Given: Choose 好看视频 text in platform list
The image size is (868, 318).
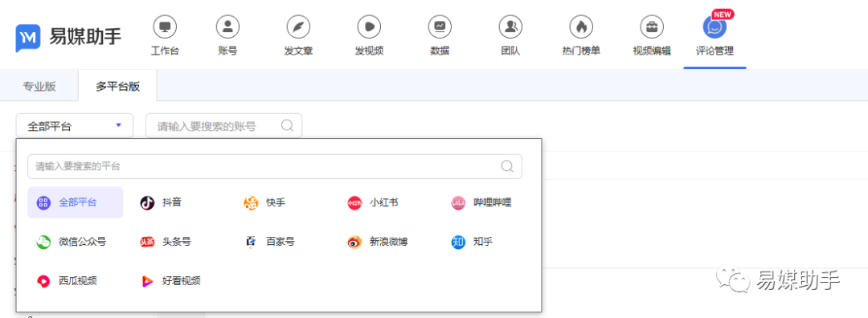Looking at the screenshot, I should pos(181,281).
